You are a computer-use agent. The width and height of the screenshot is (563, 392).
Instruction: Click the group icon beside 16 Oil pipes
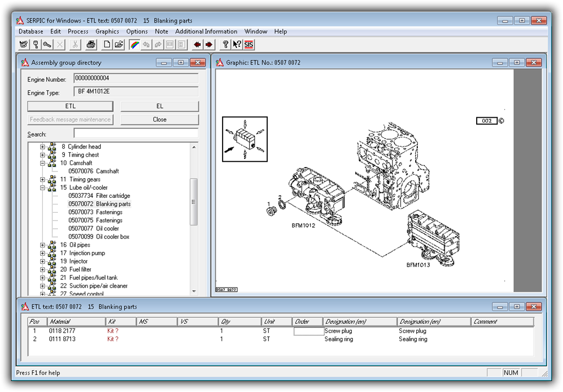[52, 245]
